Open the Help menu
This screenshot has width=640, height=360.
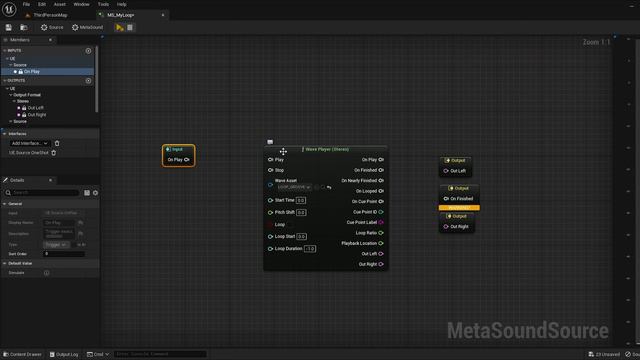(122, 4)
